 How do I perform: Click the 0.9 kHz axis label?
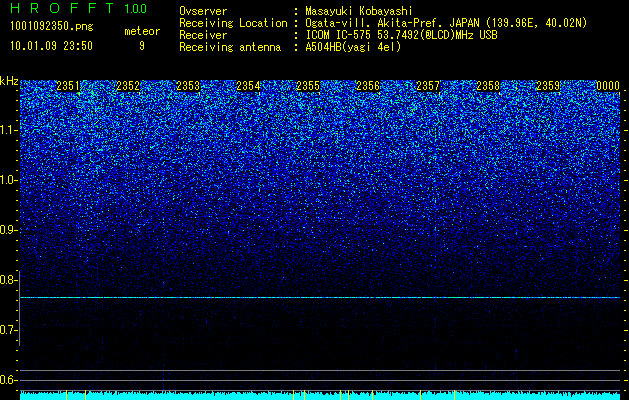[7, 230]
